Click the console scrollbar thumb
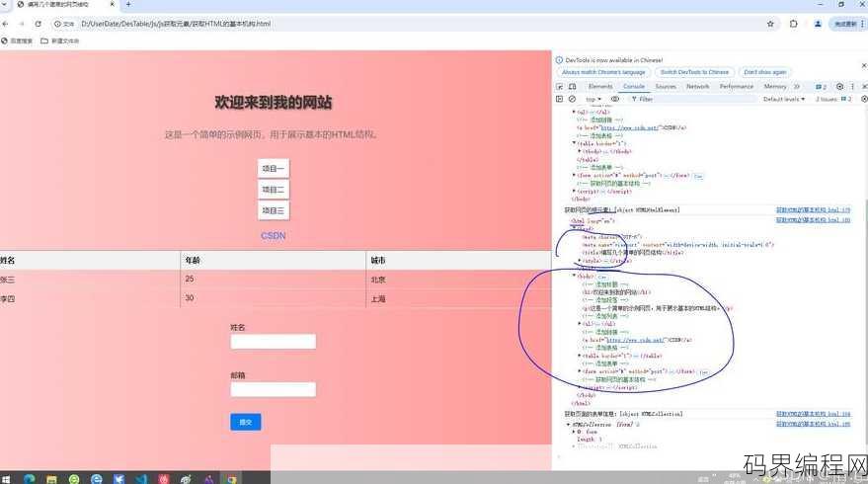The width and height of the screenshot is (868, 484). (x=865, y=321)
